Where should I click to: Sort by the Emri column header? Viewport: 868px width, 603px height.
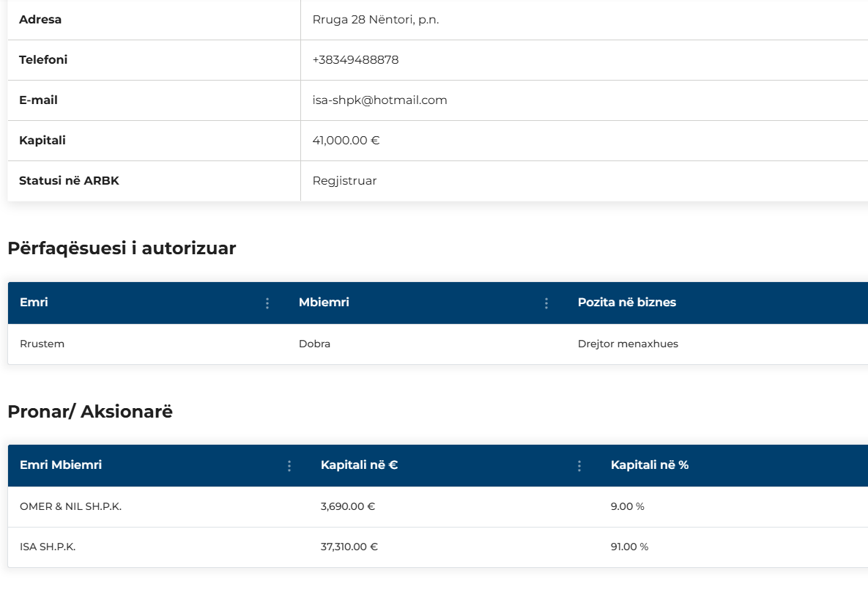pos(34,302)
